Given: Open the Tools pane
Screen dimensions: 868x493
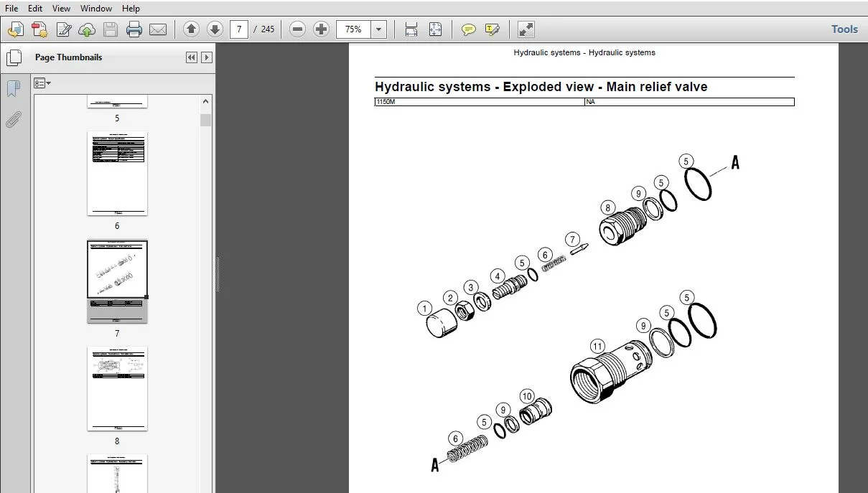Looking at the screenshot, I should 844,29.
